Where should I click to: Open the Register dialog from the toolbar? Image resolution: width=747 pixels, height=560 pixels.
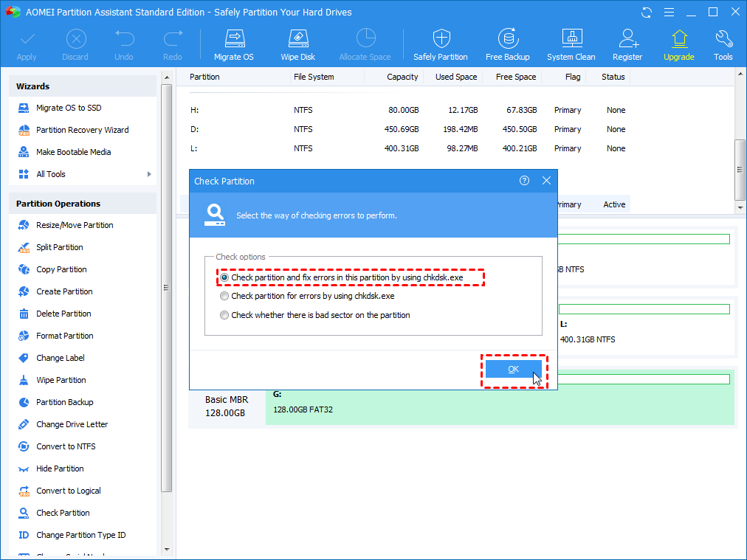pyautogui.click(x=627, y=45)
